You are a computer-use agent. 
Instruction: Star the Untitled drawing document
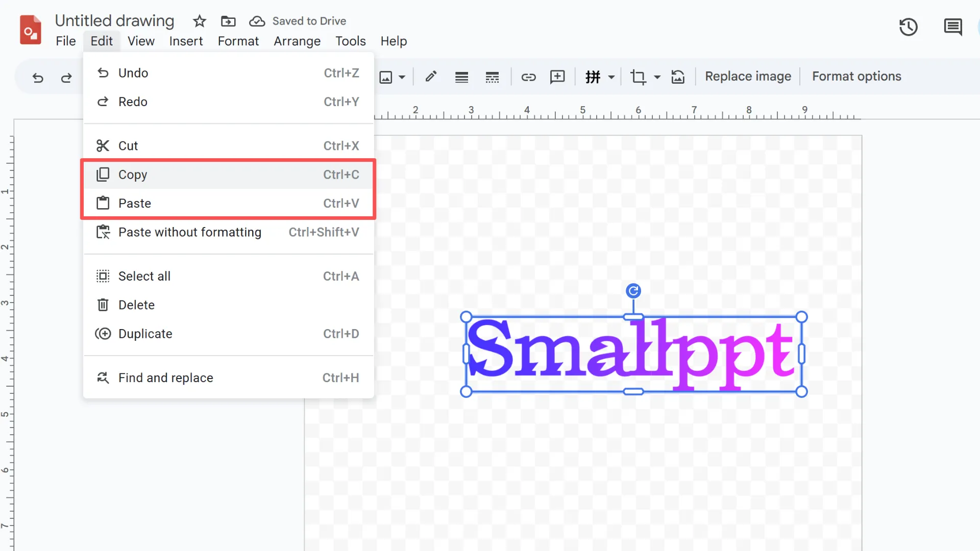[x=200, y=21]
